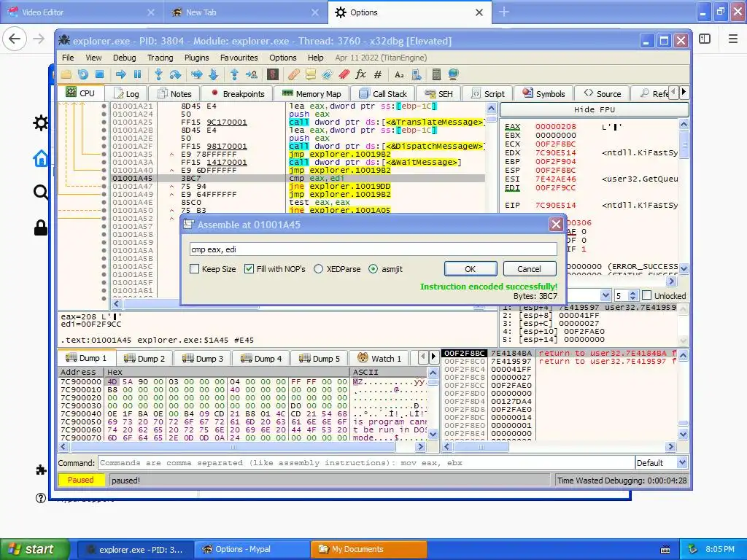Open browser hamburger menu
Screen dimensions: 747x560
pyautogui.click(x=733, y=39)
